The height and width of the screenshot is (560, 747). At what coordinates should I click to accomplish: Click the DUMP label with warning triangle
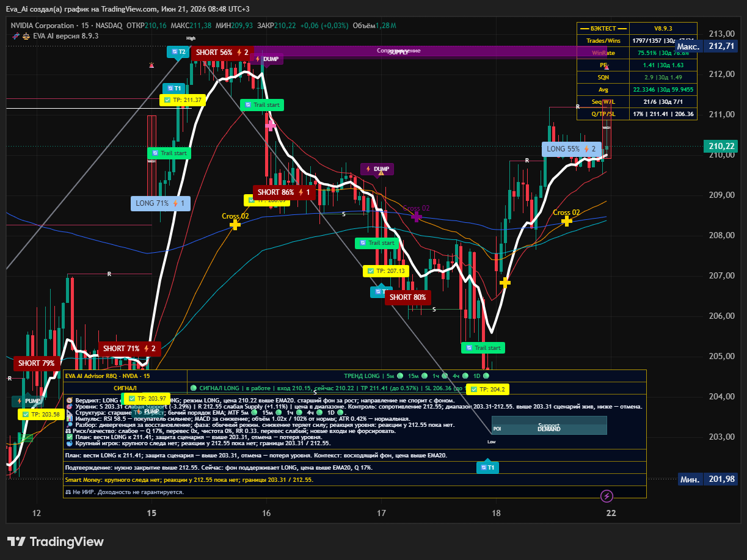click(x=377, y=169)
